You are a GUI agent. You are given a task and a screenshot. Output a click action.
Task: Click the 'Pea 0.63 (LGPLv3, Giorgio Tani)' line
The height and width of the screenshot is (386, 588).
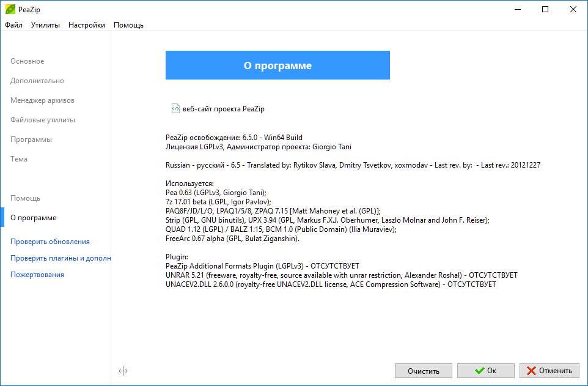pyautogui.click(x=216, y=193)
